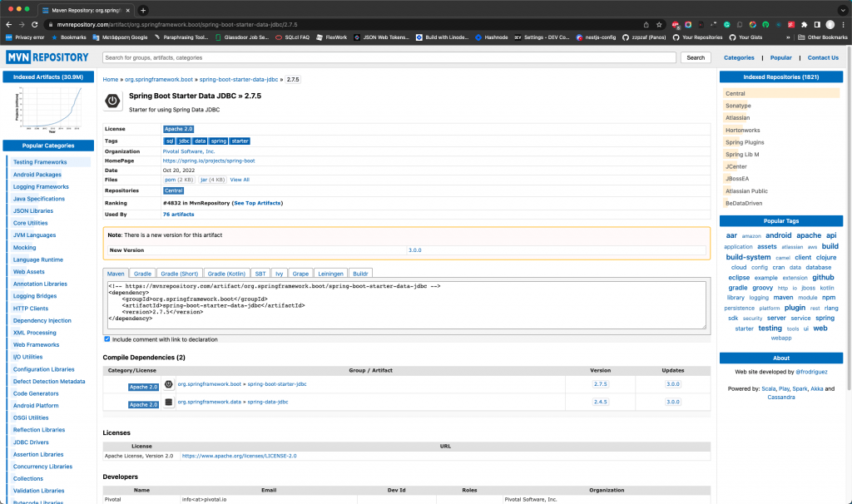Open the Categories top link
The height and width of the screenshot is (504, 852).
point(739,57)
